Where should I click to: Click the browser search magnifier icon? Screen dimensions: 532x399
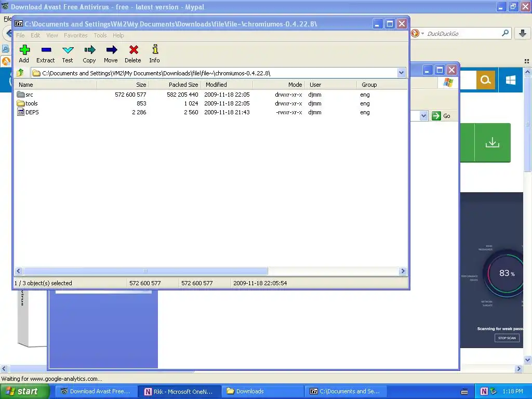[505, 33]
